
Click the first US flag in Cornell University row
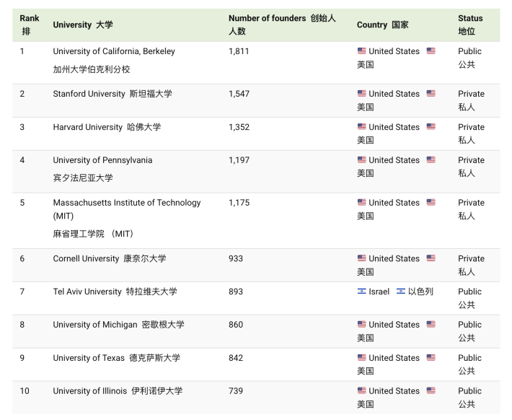point(361,258)
